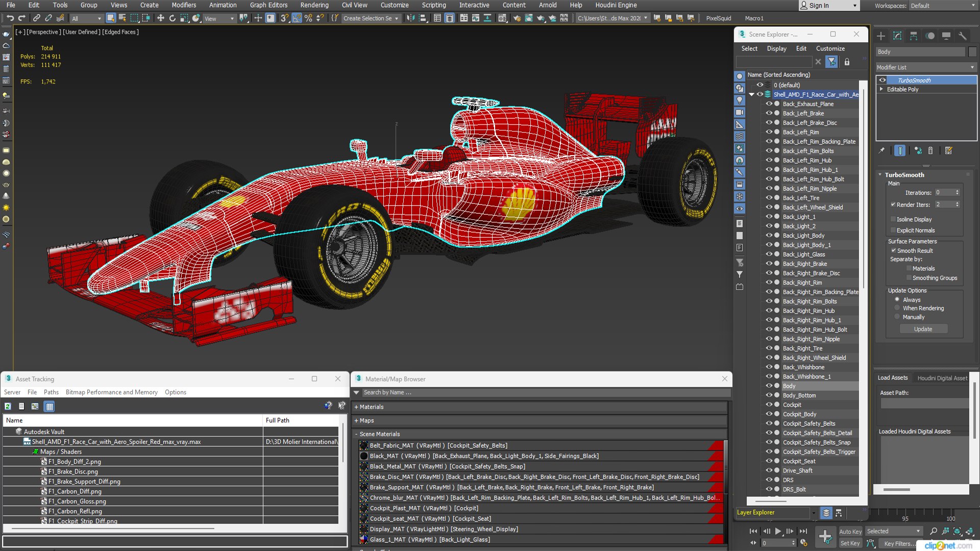Screen dimensions: 980x551
Task: Click Asset Tracking refresh icon
Action: point(8,407)
